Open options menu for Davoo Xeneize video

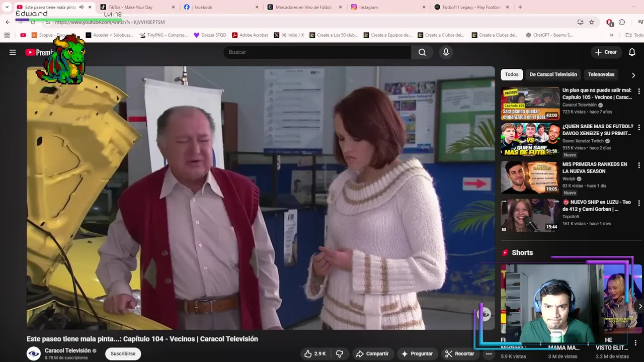click(638, 127)
